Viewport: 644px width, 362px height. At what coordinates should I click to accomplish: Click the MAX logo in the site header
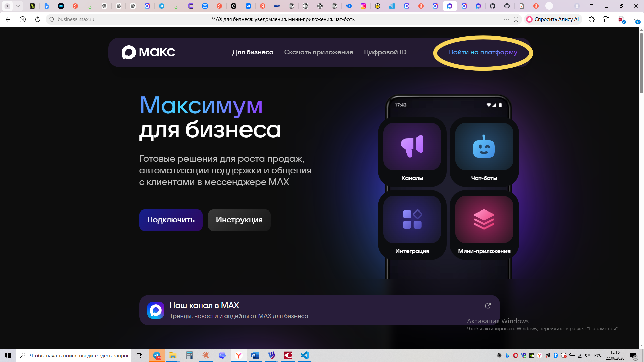[x=148, y=52]
